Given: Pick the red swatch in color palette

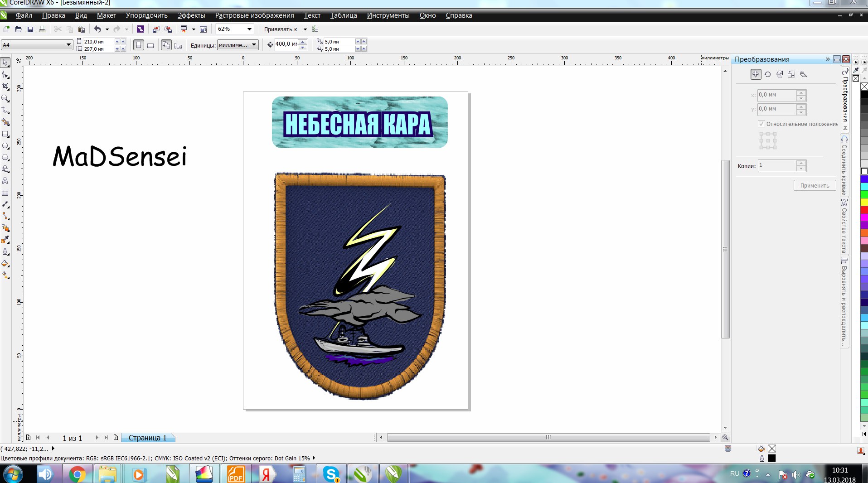Looking at the screenshot, I should [x=864, y=210].
